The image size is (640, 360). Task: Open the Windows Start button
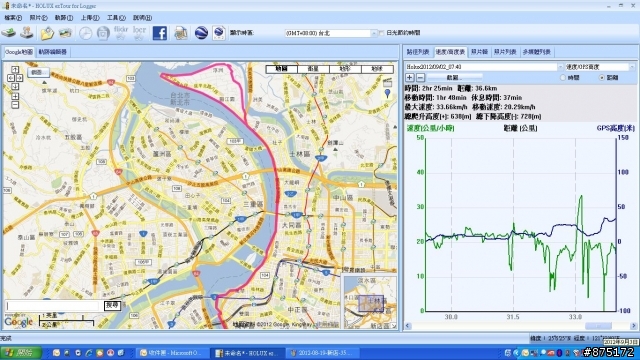coord(20,353)
